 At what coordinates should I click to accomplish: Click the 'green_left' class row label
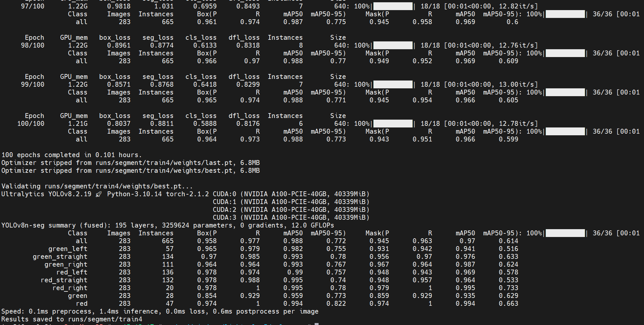click(x=68, y=249)
